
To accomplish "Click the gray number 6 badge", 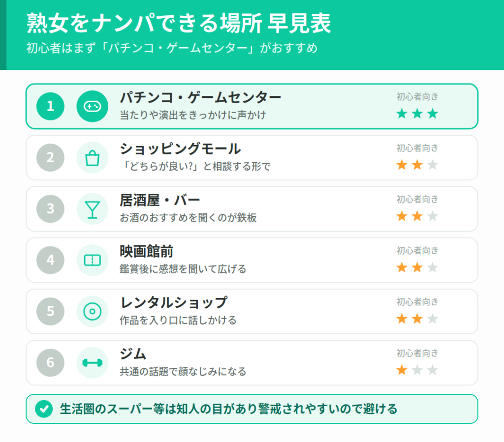I will [51, 363].
